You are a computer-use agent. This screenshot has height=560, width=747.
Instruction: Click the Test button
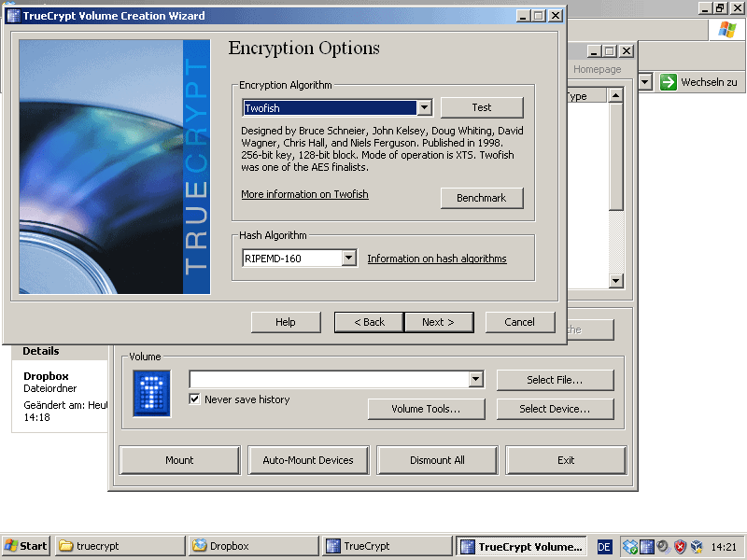[x=482, y=107]
